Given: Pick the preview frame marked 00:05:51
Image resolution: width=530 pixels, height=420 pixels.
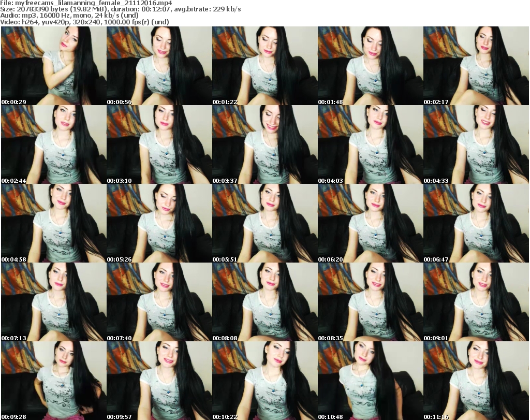Looking at the screenshot, I should point(264,223).
